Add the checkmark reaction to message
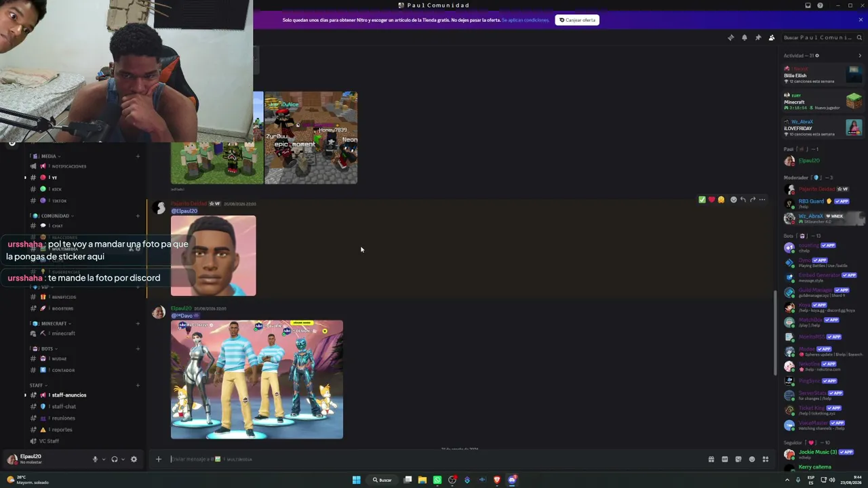This screenshot has width=868, height=488. coord(702,200)
